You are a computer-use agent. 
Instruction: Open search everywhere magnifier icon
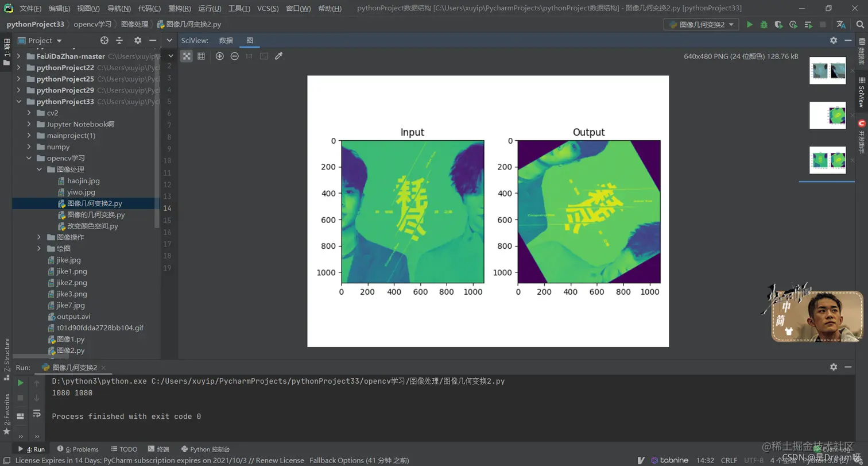[x=860, y=25]
